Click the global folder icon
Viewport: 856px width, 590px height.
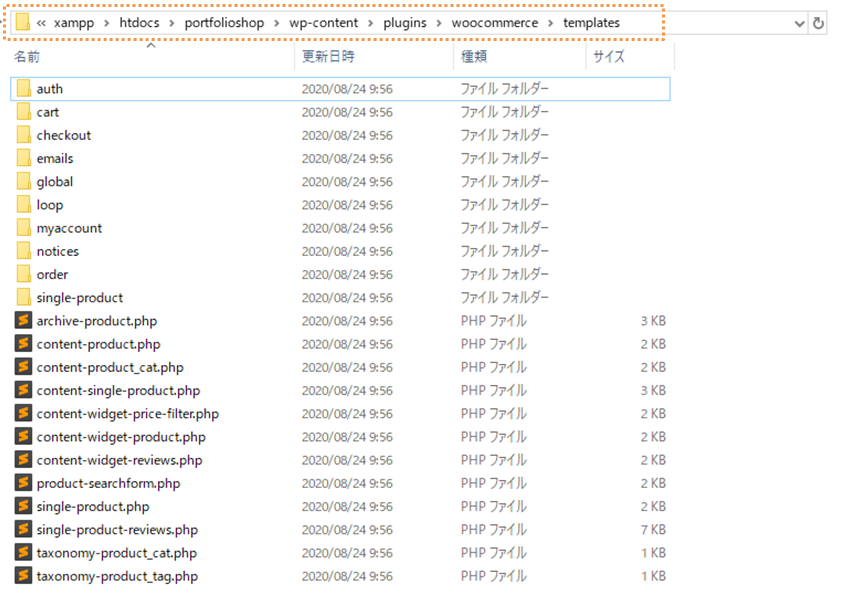point(23,181)
